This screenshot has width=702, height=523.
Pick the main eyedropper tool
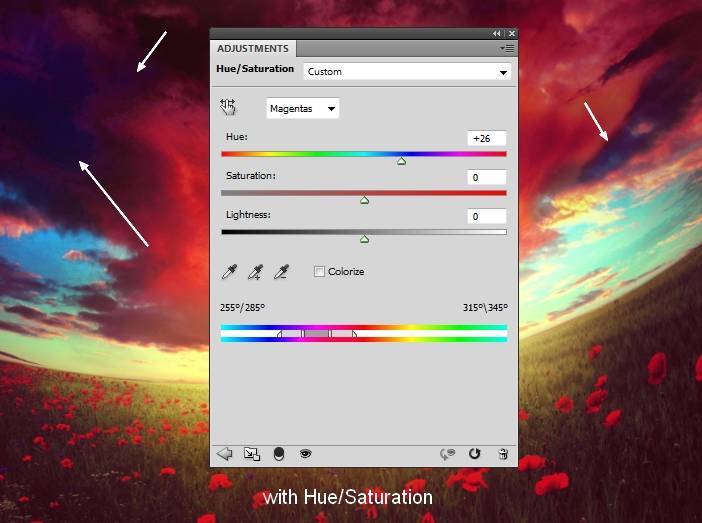(229, 272)
